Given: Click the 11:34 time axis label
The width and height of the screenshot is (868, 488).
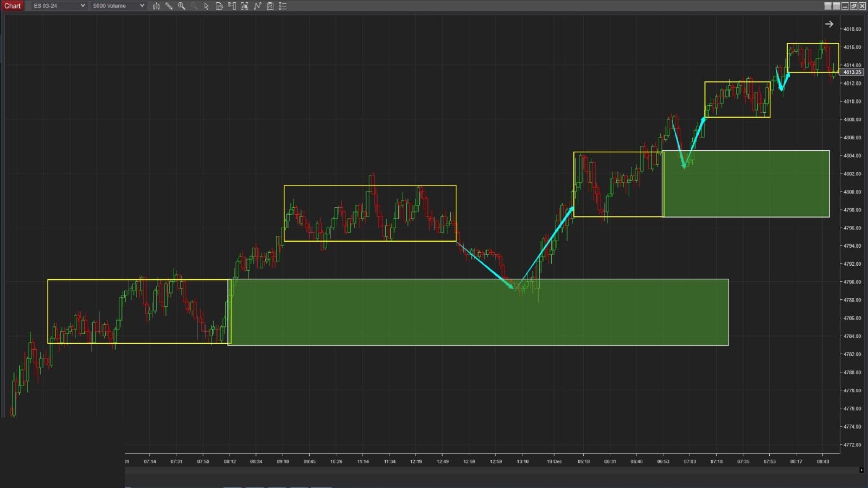Looking at the screenshot, I should click(x=390, y=462).
